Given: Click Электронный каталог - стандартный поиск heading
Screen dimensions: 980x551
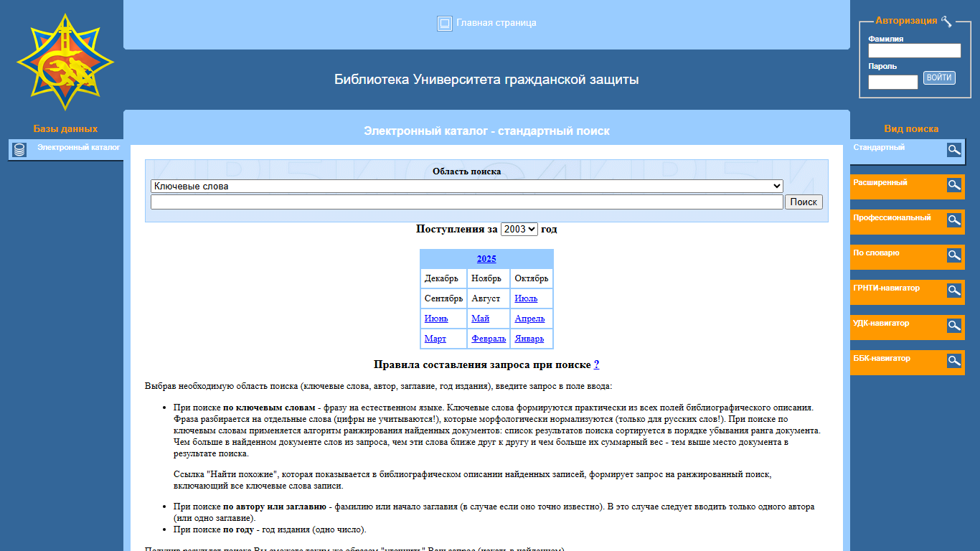Looking at the screenshot, I should tap(486, 131).
